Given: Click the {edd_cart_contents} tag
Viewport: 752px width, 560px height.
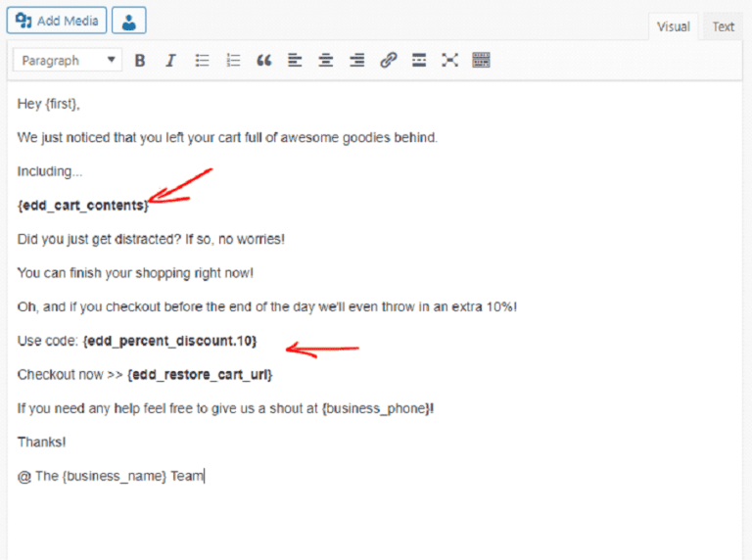Looking at the screenshot, I should tap(83, 206).
